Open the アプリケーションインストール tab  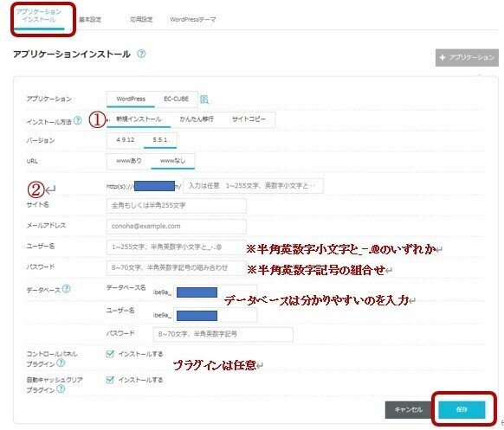coord(39,16)
